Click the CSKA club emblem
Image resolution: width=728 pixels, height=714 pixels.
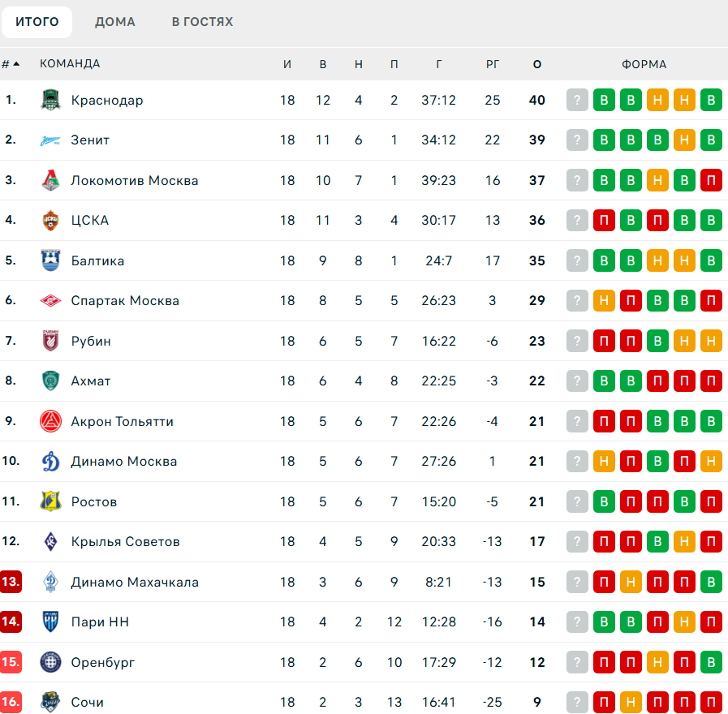[x=50, y=221]
